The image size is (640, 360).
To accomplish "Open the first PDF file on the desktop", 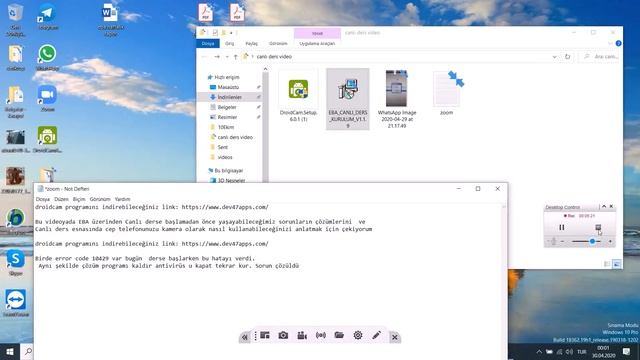I will [x=205, y=13].
